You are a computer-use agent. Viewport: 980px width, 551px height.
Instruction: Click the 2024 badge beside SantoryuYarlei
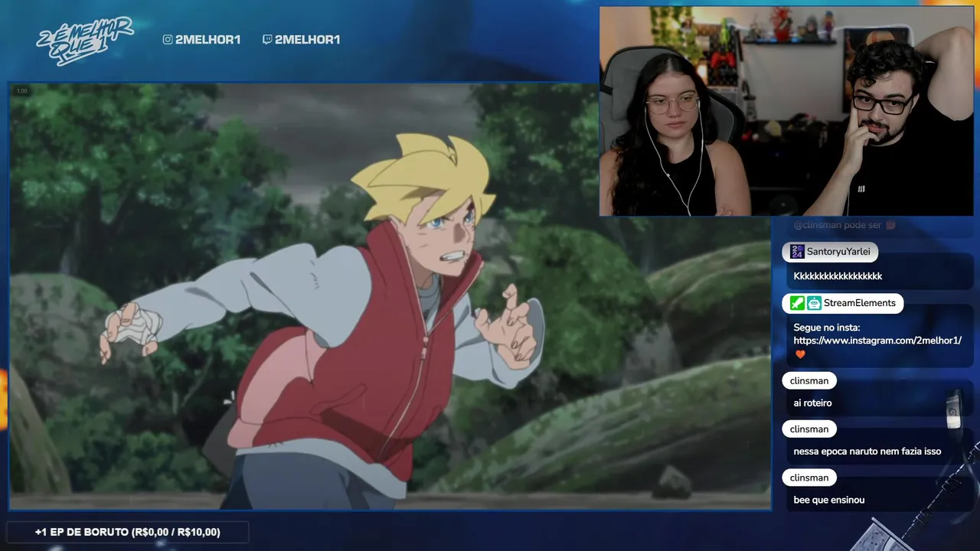tap(797, 252)
